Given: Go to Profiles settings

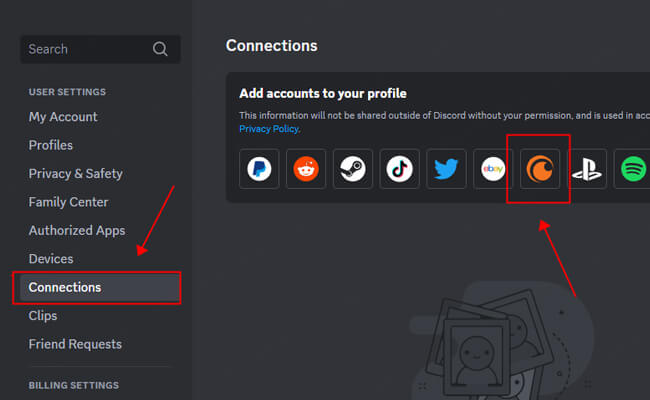Looking at the screenshot, I should pyautogui.click(x=51, y=145).
